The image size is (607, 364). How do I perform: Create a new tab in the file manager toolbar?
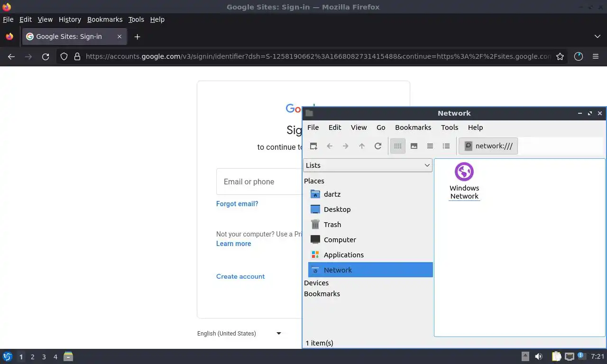click(x=313, y=146)
